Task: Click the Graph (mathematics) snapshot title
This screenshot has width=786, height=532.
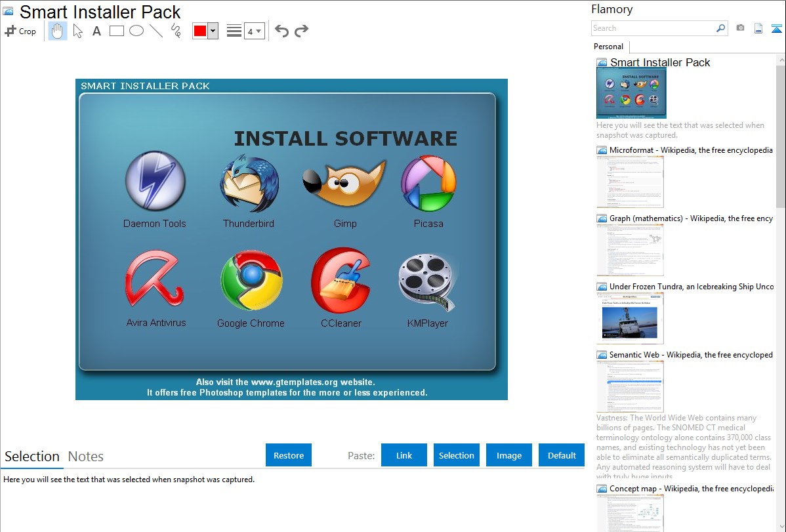Action: click(691, 218)
